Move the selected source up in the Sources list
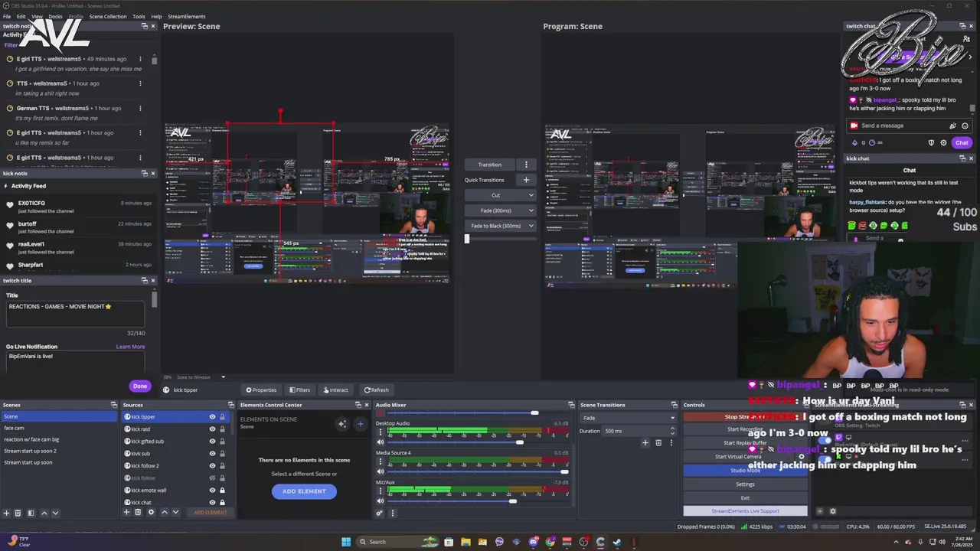Image resolution: width=980 pixels, height=551 pixels. coord(165,512)
